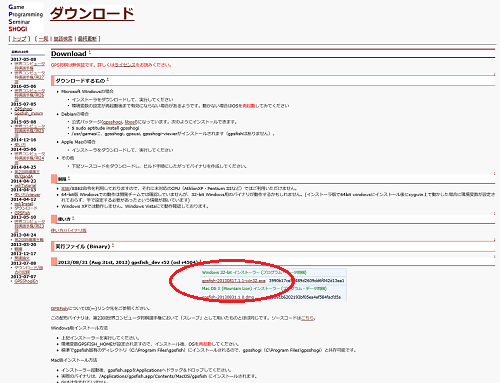Select Mac OS X (Mountain Lion) table header
Screen dimensions: 500x383
(264, 289)
